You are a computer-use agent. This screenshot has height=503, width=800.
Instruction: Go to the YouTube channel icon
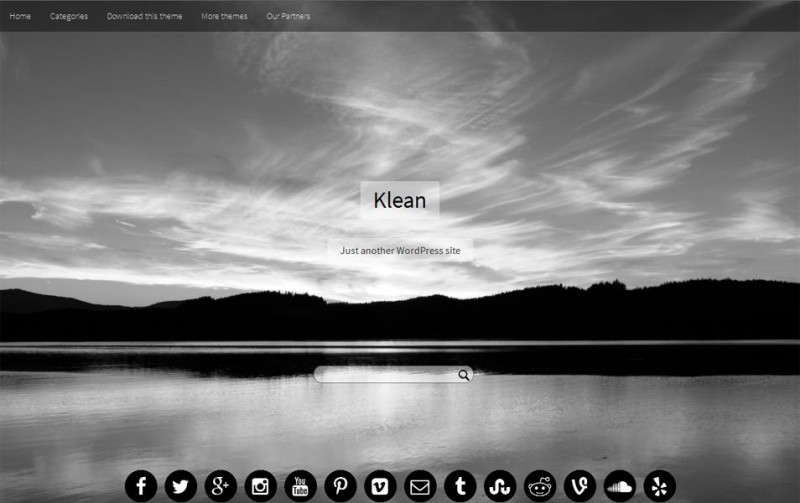(300, 486)
